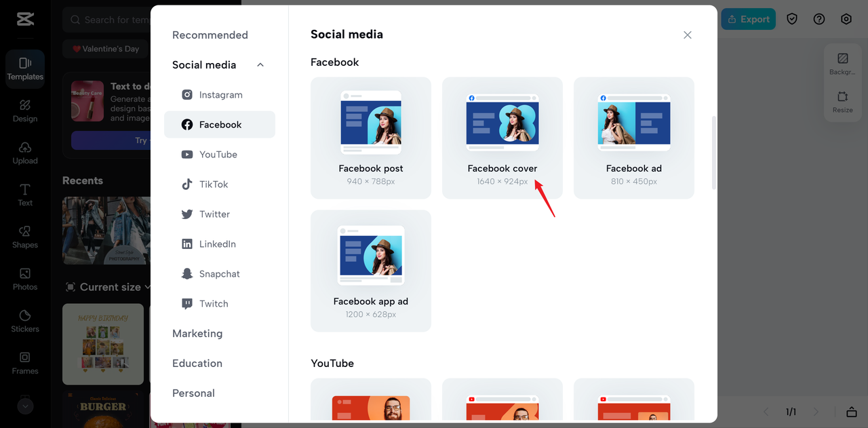Select the Valentine's Day tag chip
868x428 pixels.
coord(106,49)
